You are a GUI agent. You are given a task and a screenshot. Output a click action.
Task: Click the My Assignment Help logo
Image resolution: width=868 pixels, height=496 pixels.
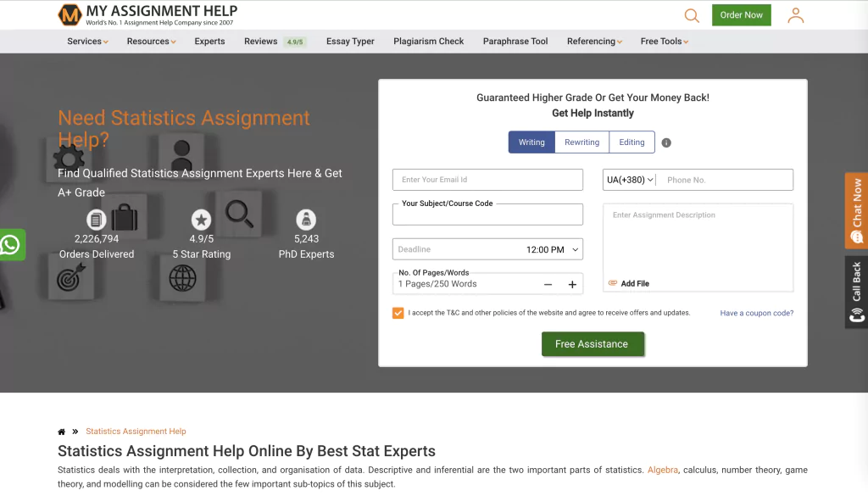tap(147, 15)
